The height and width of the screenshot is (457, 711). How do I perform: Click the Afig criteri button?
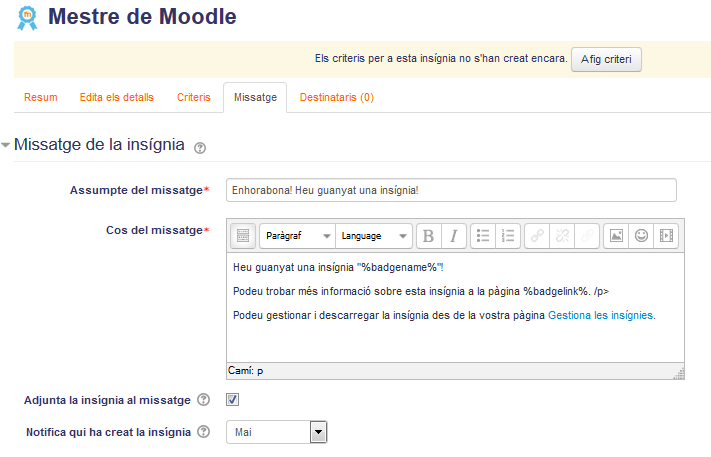[606, 59]
